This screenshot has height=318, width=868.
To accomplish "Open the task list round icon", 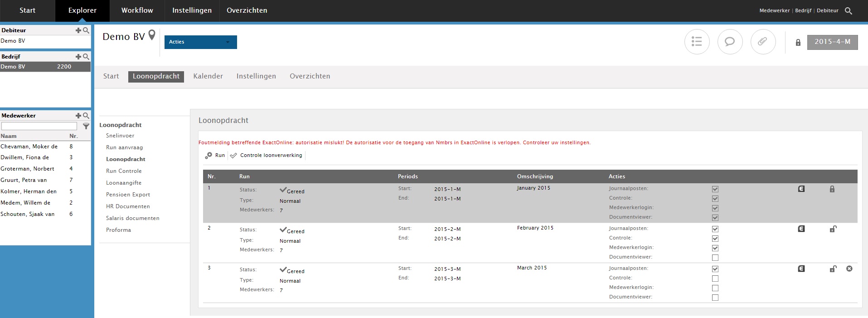I will (x=697, y=42).
